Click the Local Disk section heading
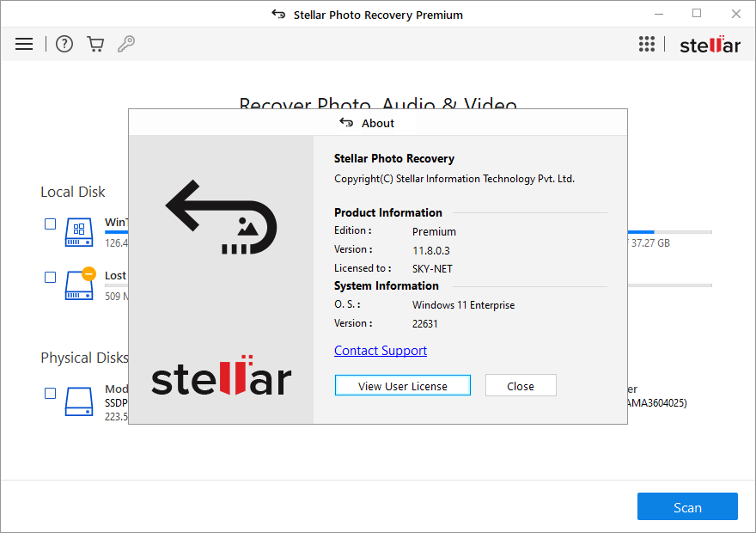Image resolution: width=756 pixels, height=533 pixels. coord(73,192)
